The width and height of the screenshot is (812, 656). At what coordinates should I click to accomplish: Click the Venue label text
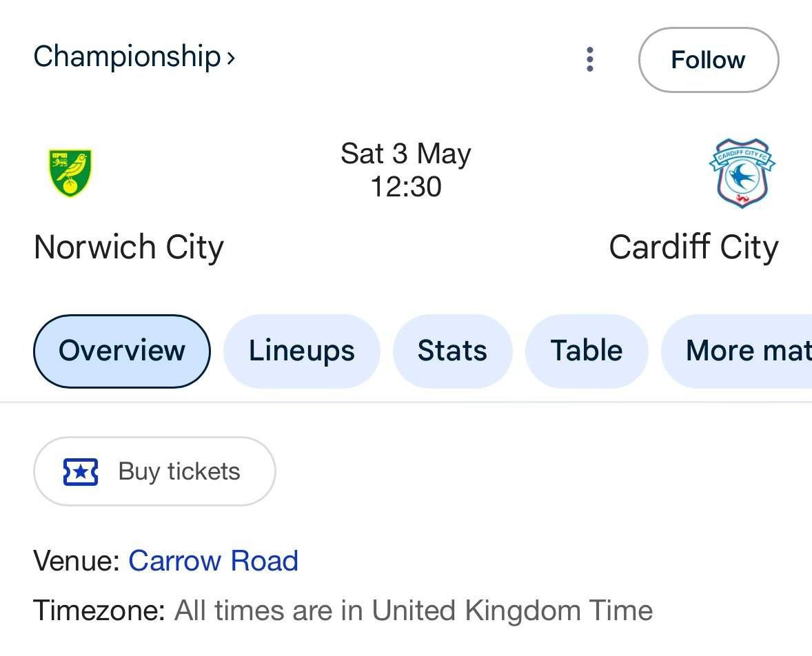click(77, 561)
